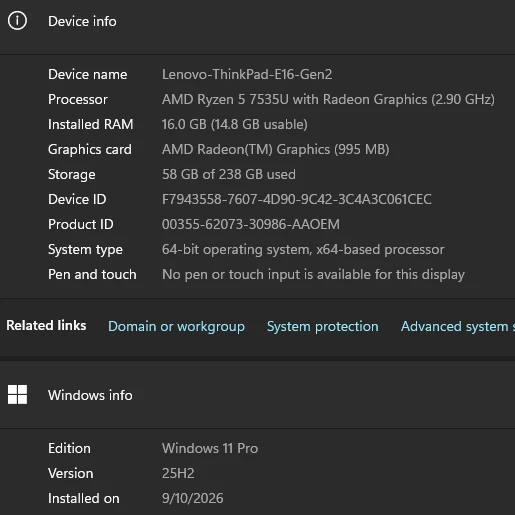The width and height of the screenshot is (515, 515).
Task: Click the Device name label
Action: 88,74
